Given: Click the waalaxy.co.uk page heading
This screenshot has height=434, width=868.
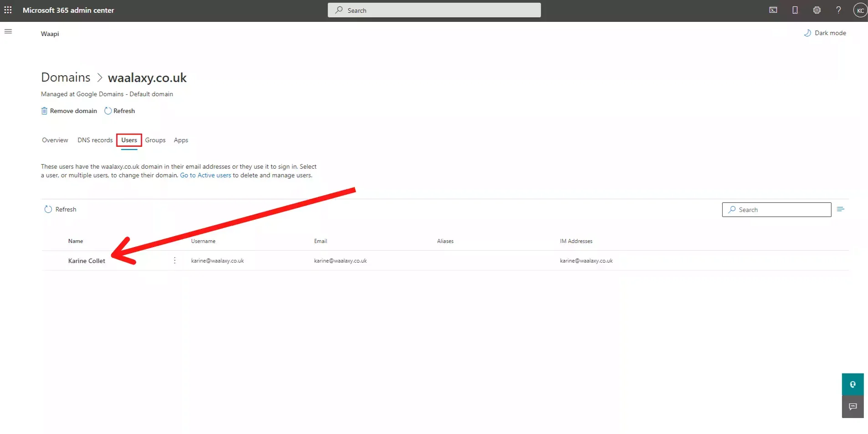Looking at the screenshot, I should click(x=147, y=77).
